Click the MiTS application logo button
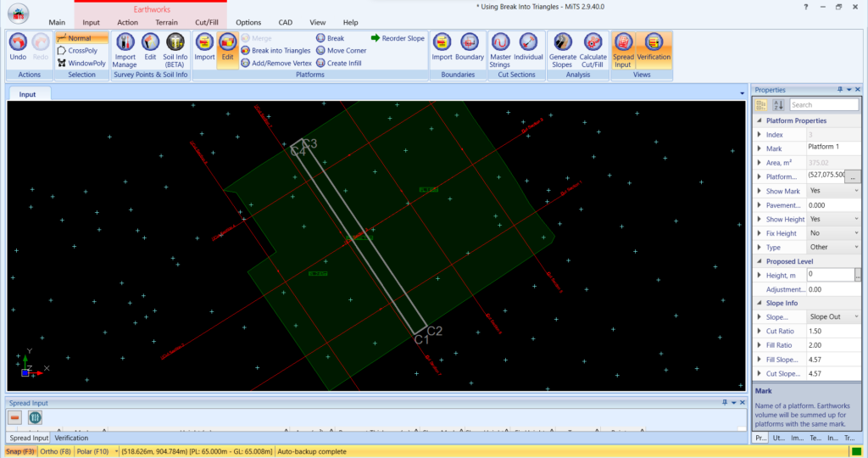The width and height of the screenshot is (868, 458). coord(19,14)
